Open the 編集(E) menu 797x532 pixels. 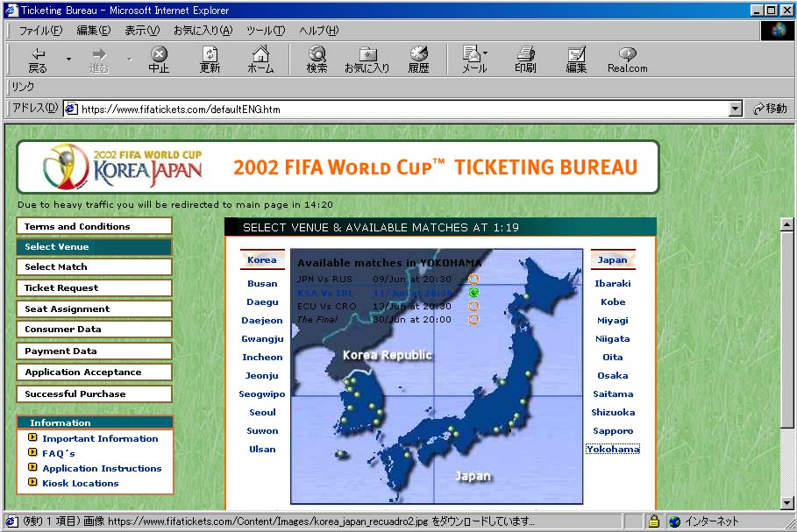pos(94,31)
